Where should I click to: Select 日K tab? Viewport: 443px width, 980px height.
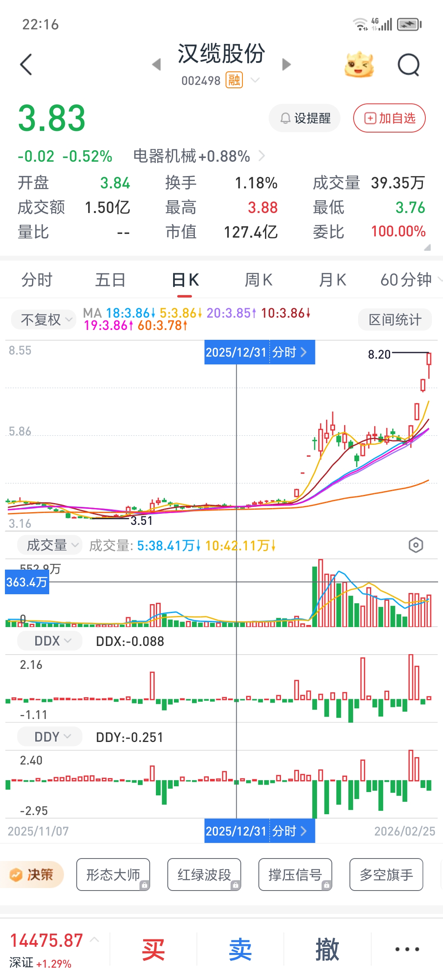click(185, 280)
